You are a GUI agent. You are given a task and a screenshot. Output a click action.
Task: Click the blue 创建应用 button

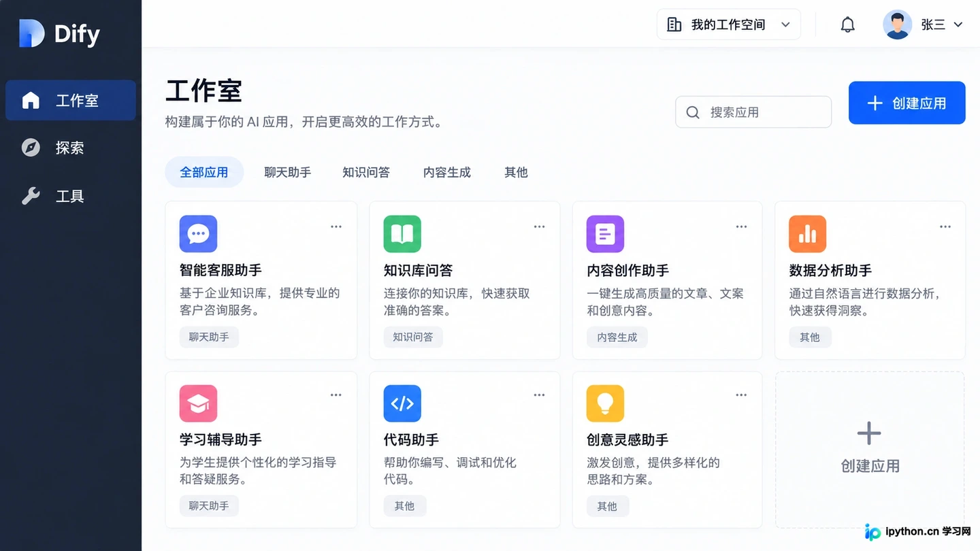pyautogui.click(x=907, y=103)
